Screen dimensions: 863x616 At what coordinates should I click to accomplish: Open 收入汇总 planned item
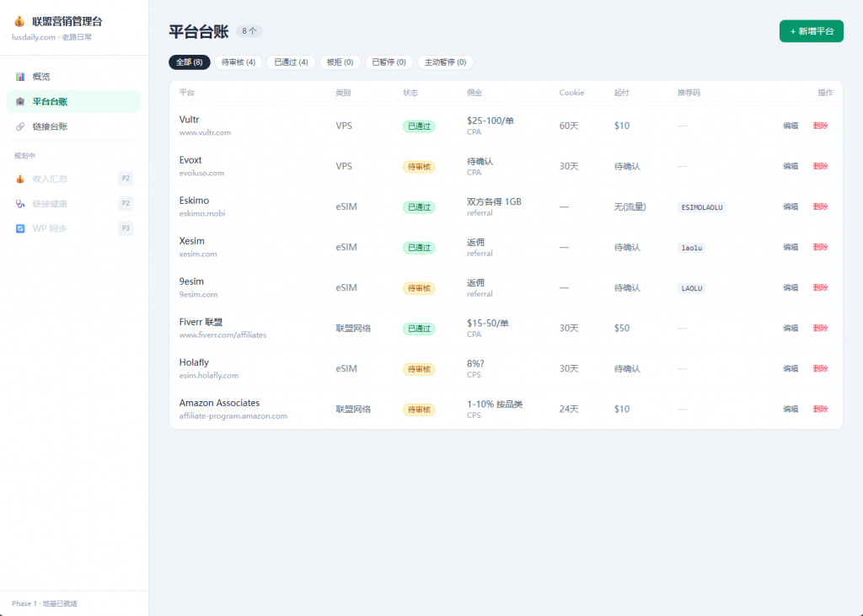[74, 179]
